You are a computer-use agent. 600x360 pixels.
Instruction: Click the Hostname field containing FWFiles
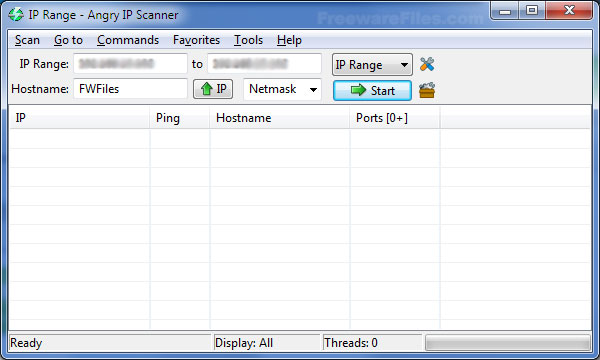[130, 89]
